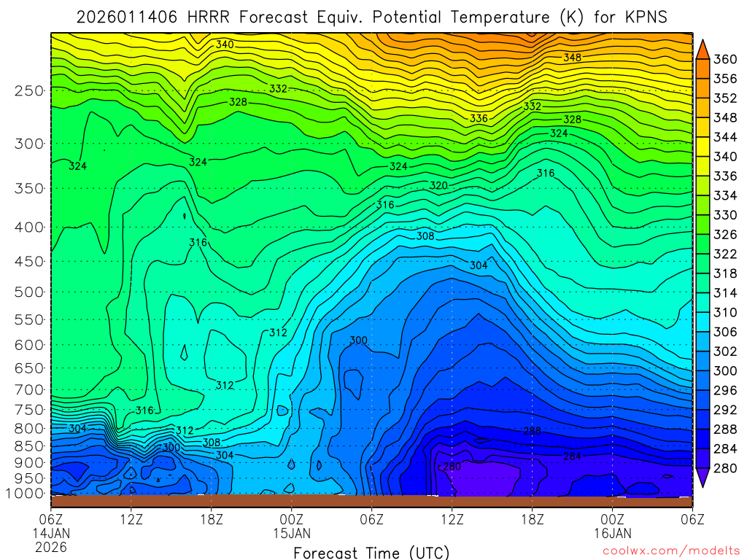Click the 350 pressure-axis label
This screenshot has width=747, height=560.
click(29, 189)
